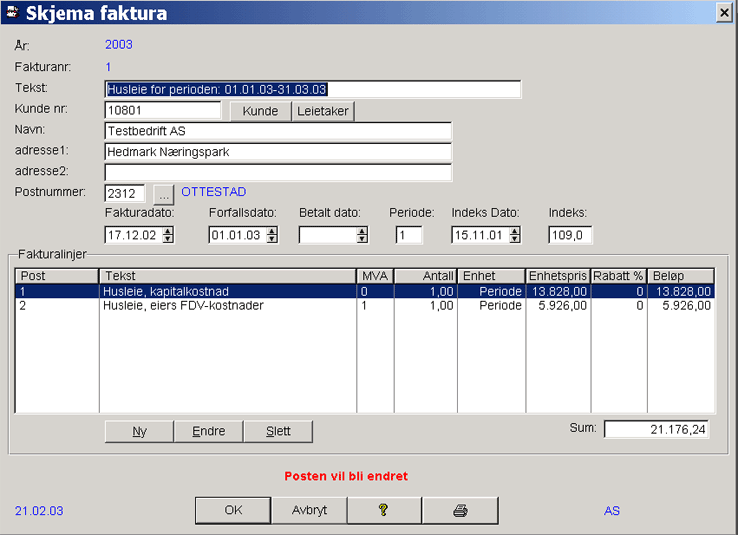This screenshot has height=535, width=738.
Task: Click the OTTESTAD city label
Action: click(214, 192)
